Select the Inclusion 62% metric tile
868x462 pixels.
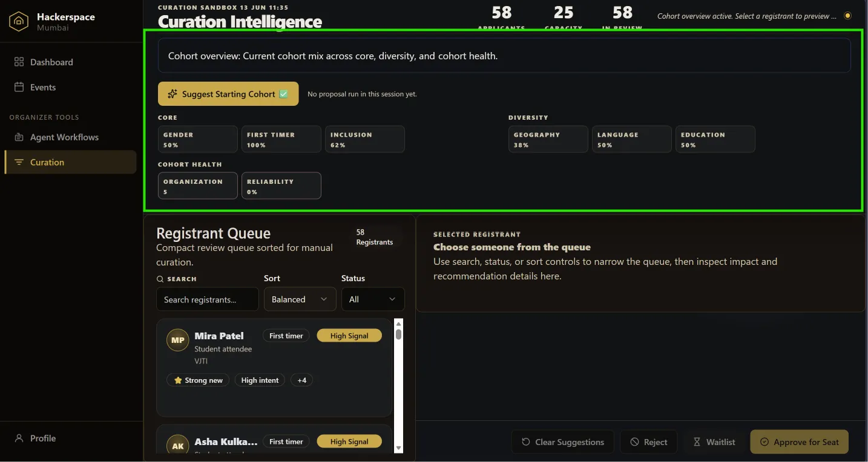364,139
